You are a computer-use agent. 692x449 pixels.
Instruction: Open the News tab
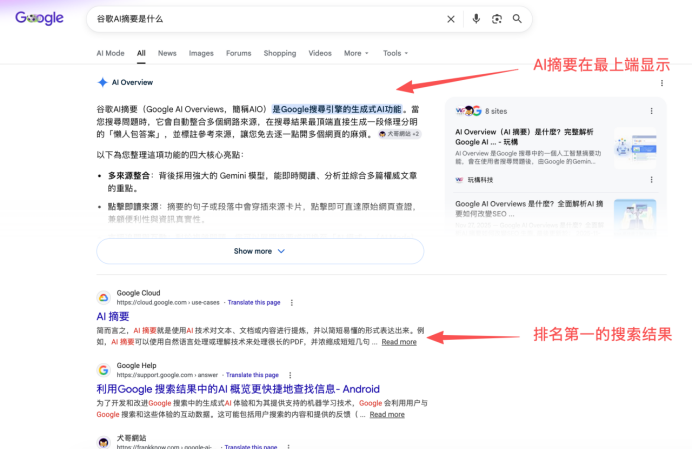167,53
